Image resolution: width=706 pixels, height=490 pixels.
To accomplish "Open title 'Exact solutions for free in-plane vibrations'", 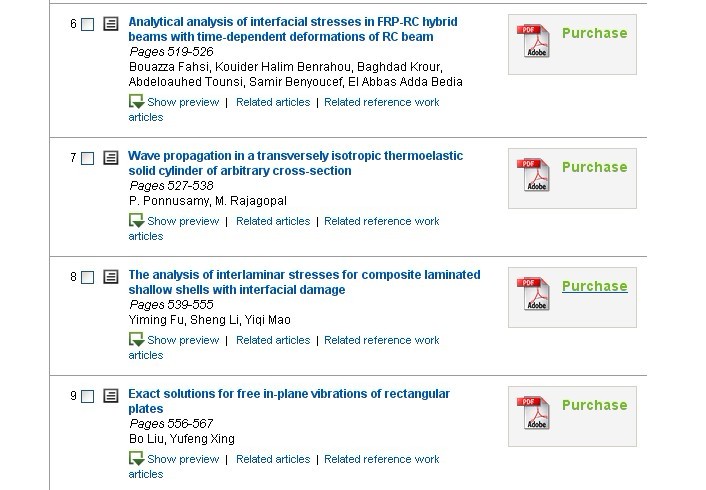I will (x=289, y=394).
